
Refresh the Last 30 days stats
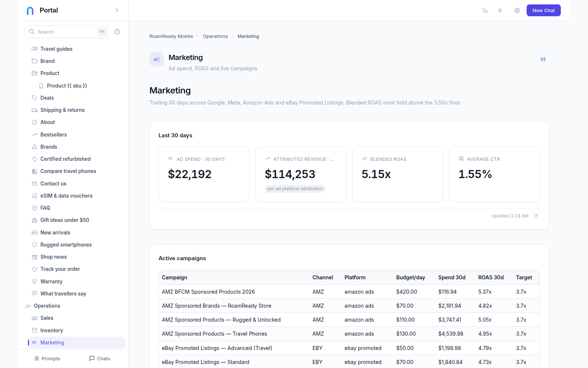tap(536, 216)
